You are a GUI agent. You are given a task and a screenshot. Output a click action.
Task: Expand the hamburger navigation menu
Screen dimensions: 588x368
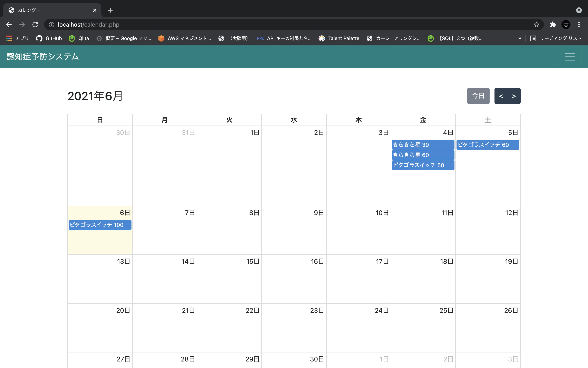[570, 57]
